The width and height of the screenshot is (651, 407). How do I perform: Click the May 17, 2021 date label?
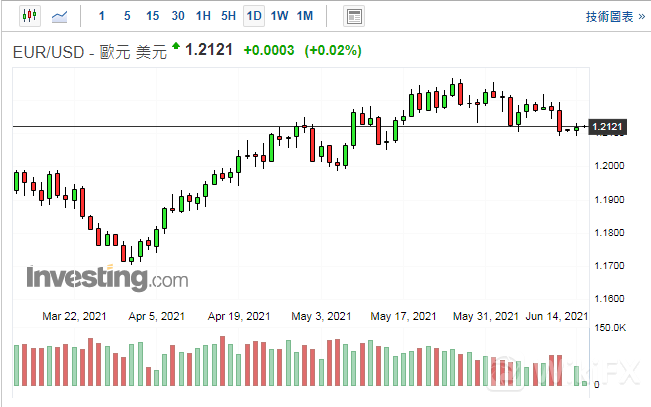(x=403, y=316)
